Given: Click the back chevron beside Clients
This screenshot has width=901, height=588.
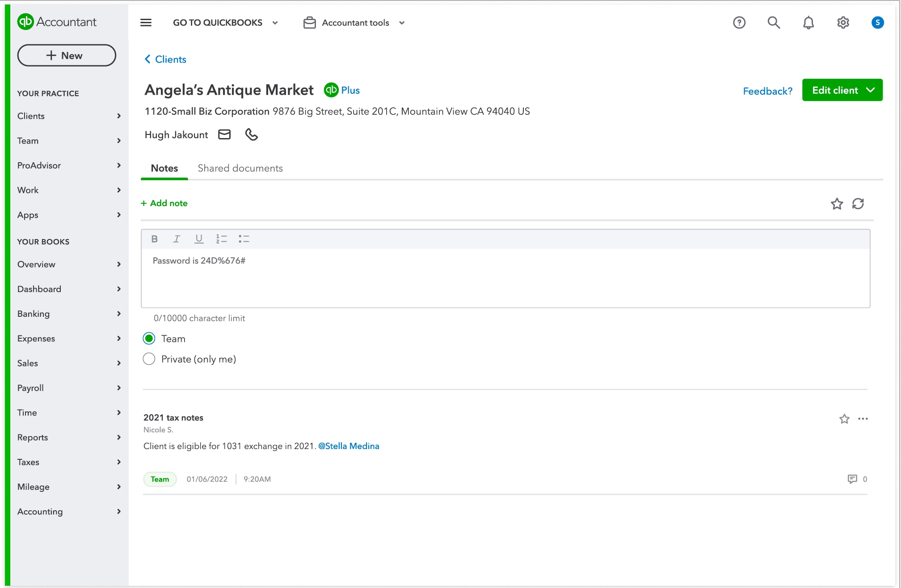Looking at the screenshot, I should click(147, 59).
